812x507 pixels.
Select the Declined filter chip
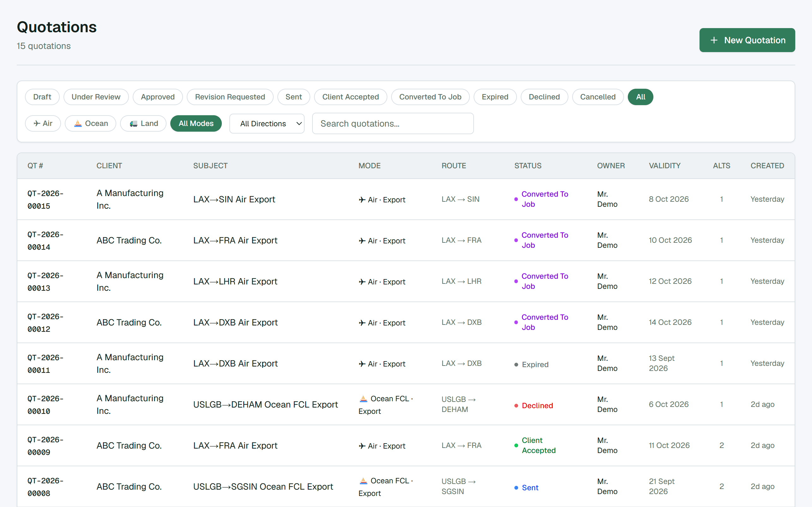coord(544,97)
